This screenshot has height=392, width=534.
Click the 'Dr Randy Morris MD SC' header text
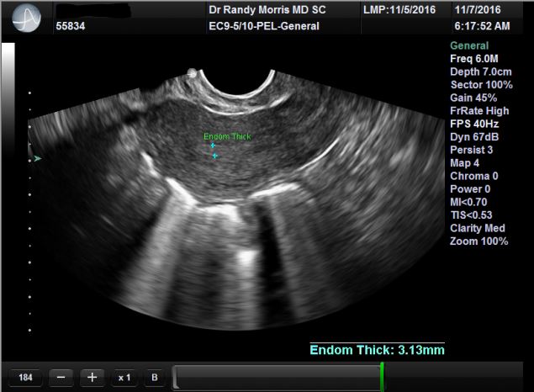[x=267, y=10]
